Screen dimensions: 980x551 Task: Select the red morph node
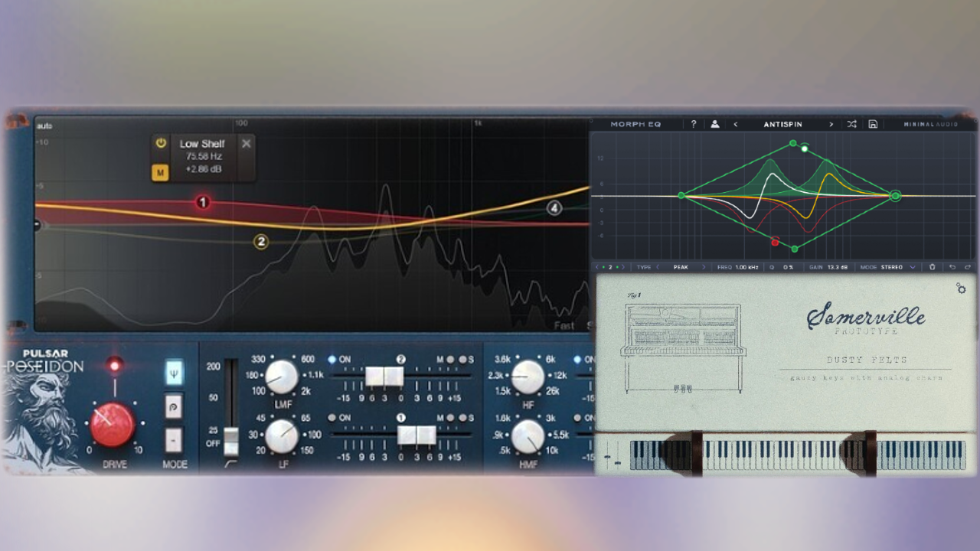click(775, 243)
